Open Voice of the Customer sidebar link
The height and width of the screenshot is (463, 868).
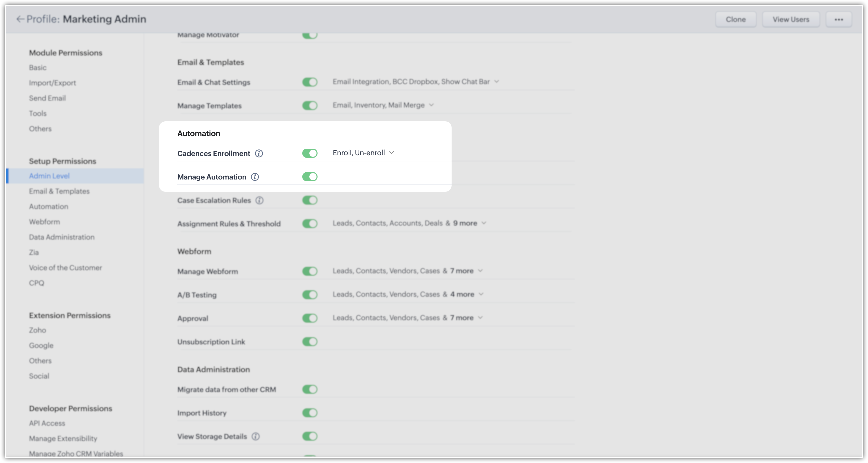pos(65,268)
